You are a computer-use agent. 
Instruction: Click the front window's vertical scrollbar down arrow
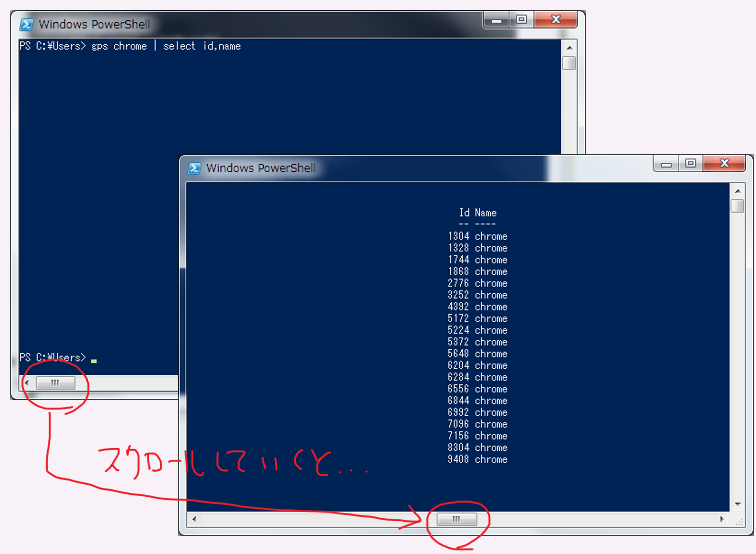(x=737, y=504)
